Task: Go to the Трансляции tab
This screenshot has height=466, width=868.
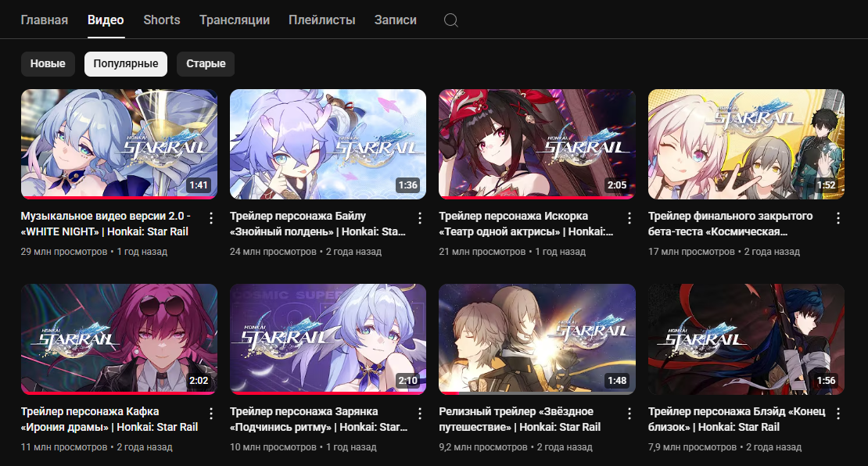Action: 235,20
